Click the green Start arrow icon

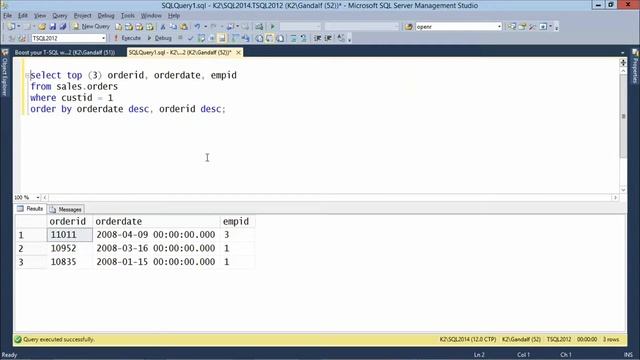[273, 27]
